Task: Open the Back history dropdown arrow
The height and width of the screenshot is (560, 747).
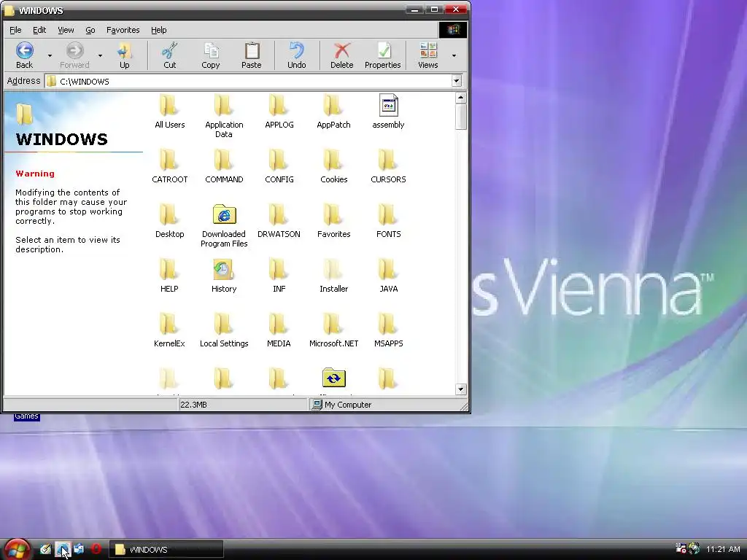Action: coord(50,55)
